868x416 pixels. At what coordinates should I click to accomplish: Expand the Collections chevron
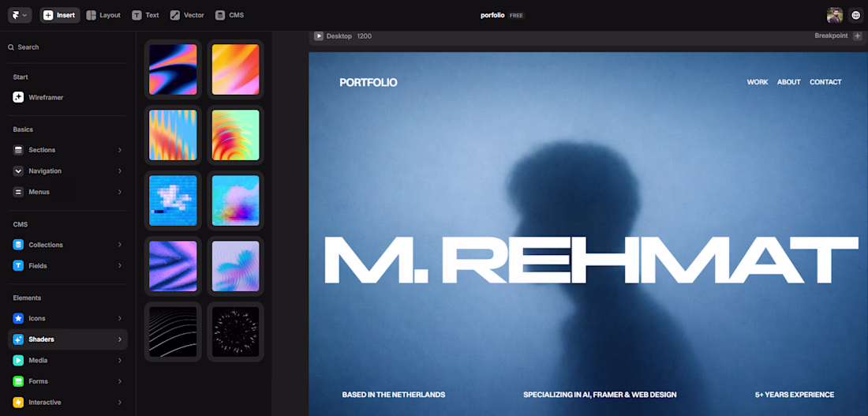pyautogui.click(x=120, y=245)
